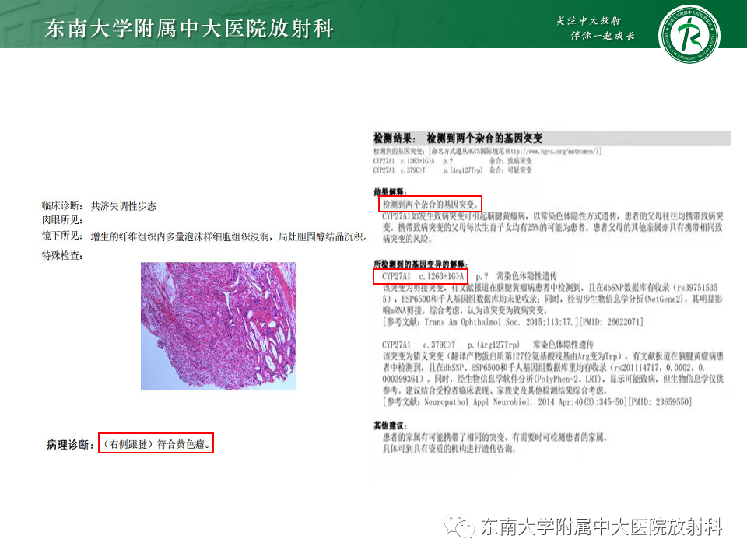The image size is (747, 560).
Task: Select the sentence 检测到两个杂合的基因突变。
Action: point(430,205)
